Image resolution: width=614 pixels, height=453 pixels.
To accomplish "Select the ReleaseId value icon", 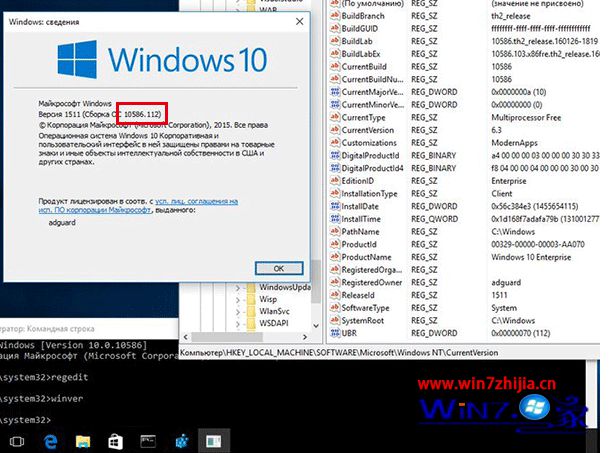I will click(x=335, y=295).
